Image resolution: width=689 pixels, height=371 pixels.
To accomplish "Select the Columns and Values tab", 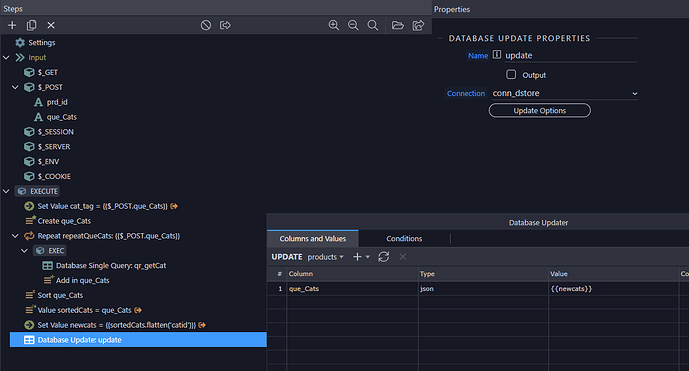I will pyautogui.click(x=313, y=239).
